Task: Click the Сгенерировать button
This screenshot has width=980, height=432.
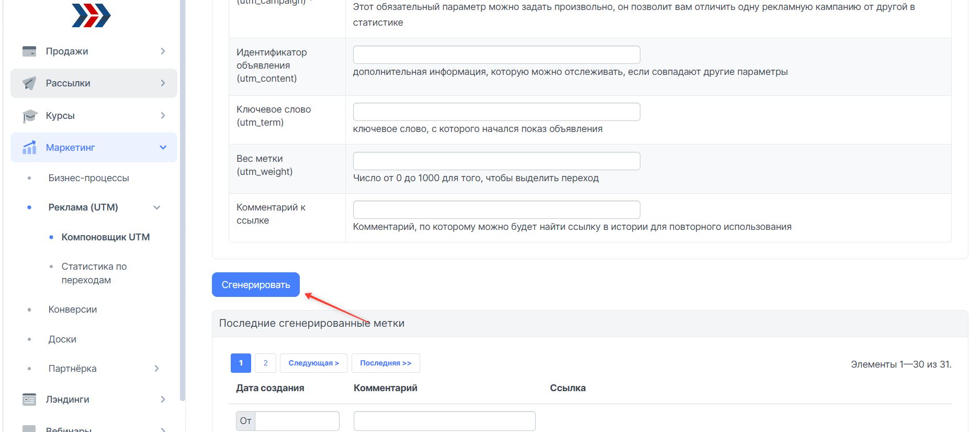Action: 256,285
